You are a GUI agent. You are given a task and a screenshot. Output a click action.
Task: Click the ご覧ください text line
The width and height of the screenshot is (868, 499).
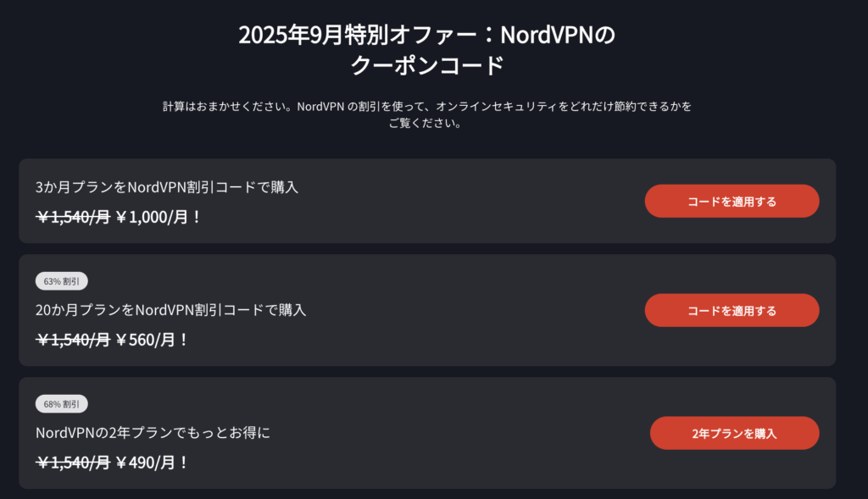click(x=426, y=123)
